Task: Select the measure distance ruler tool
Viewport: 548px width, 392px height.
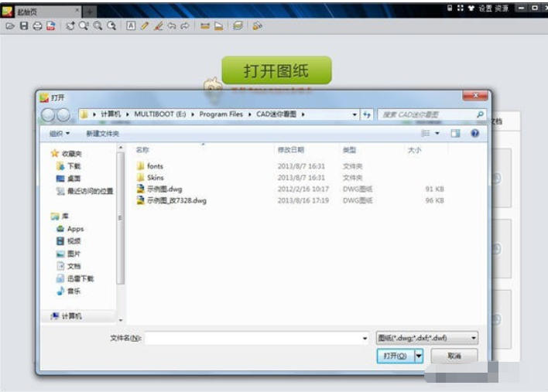Action: (x=205, y=26)
